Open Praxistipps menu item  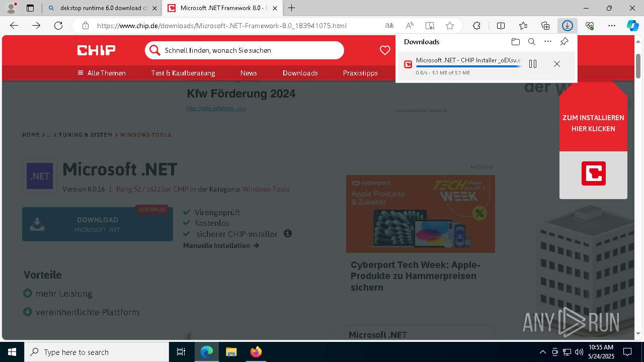(x=360, y=73)
